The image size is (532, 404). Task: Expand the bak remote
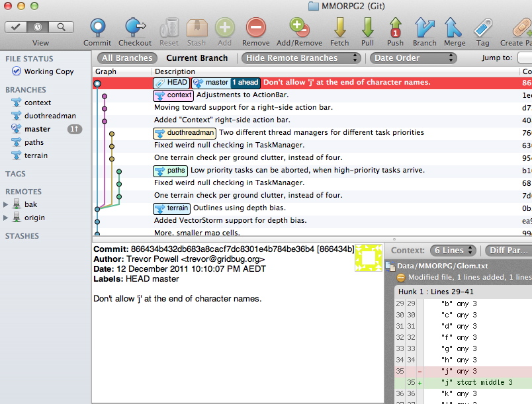pos(5,204)
